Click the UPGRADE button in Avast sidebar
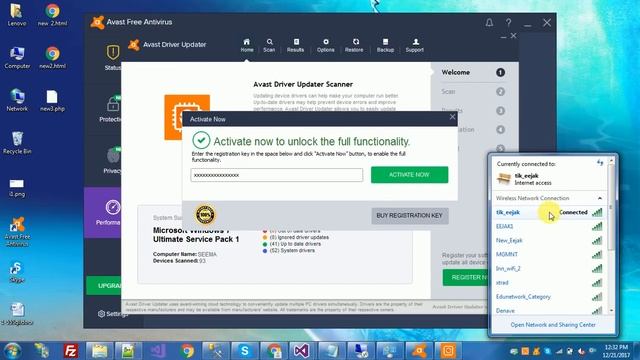Image resolution: width=640 pixels, height=360 pixels. [104, 286]
